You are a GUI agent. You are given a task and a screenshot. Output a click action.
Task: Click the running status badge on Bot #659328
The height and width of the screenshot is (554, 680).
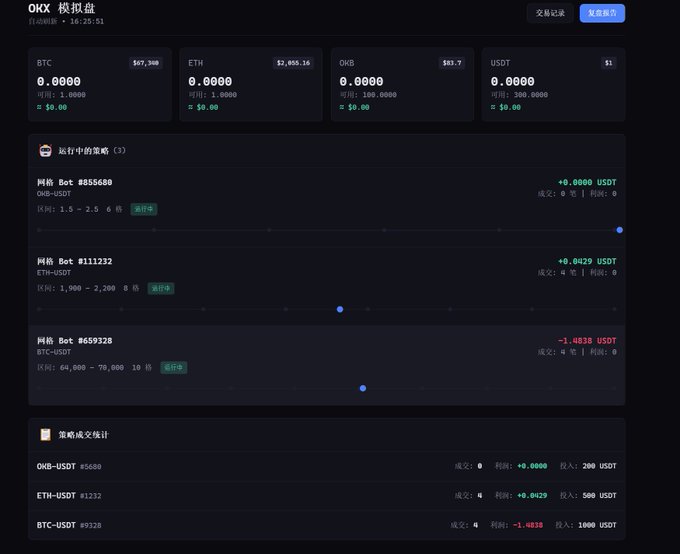pyautogui.click(x=173, y=367)
